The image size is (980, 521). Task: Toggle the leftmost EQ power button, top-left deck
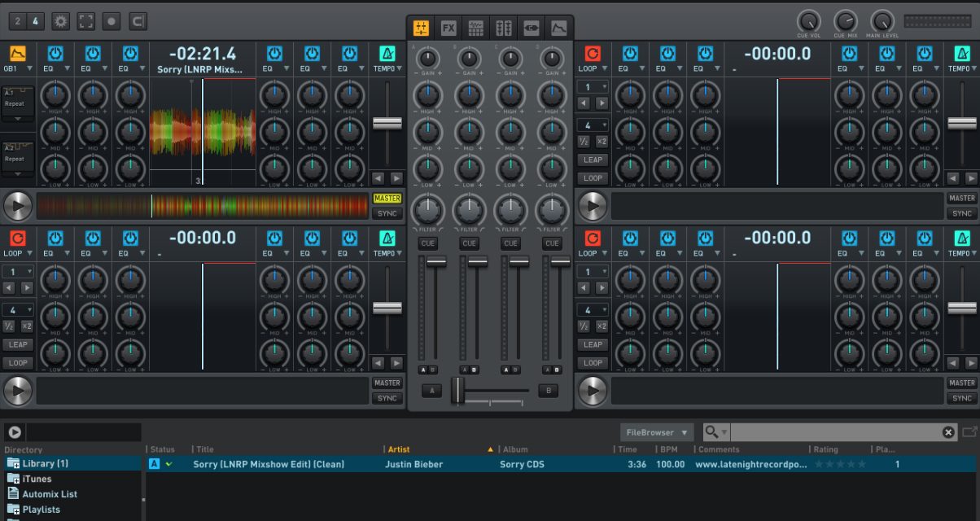tap(55, 54)
